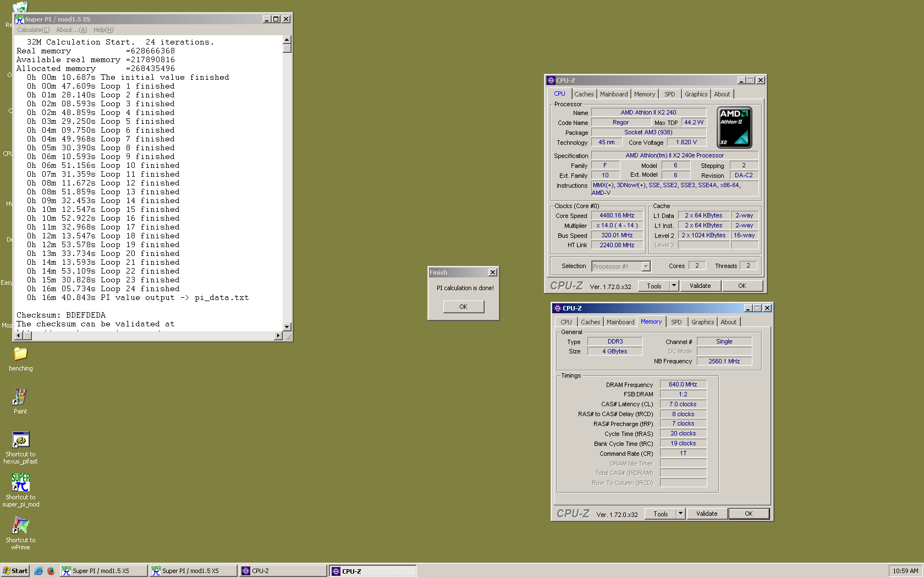Click Validate in lower CPU-Z window
This screenshot has width=924, height=578.
707,514
